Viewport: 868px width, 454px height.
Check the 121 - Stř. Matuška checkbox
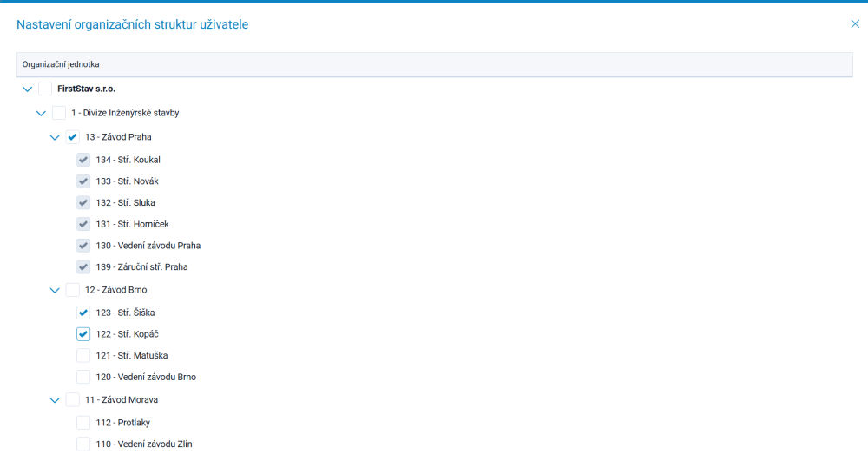[x=83, y=355]
